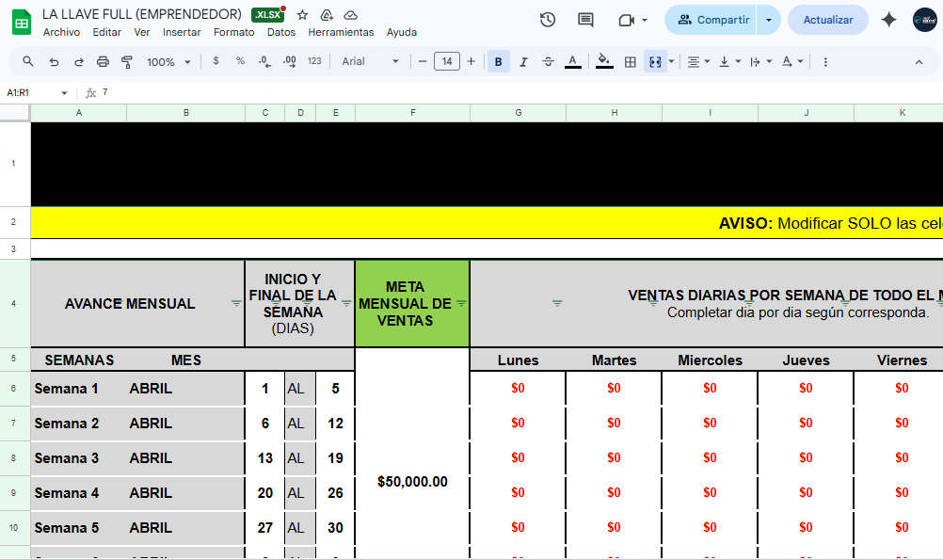Toggle strikethrough formatting
The height and width of the screenshot is (560, 943).
548,61
